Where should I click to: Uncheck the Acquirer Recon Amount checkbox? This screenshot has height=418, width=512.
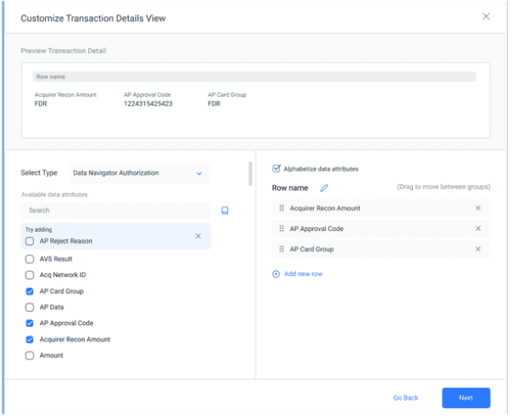coord(30,339)
